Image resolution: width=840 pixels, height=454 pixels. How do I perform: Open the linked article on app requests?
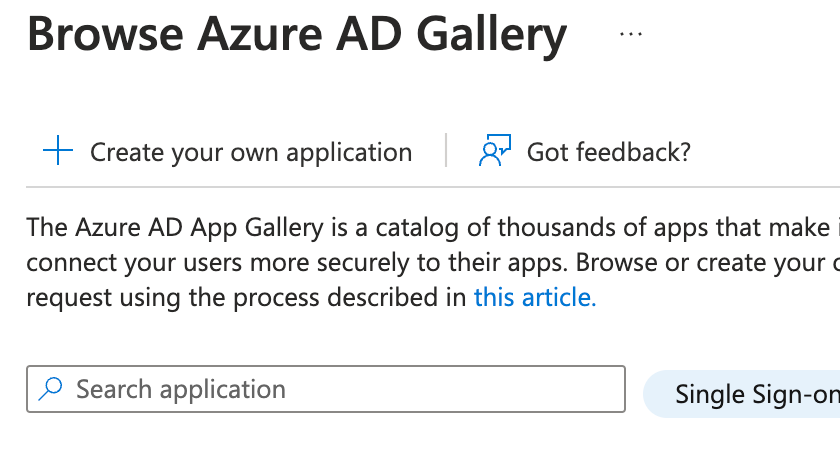[535, 297]
